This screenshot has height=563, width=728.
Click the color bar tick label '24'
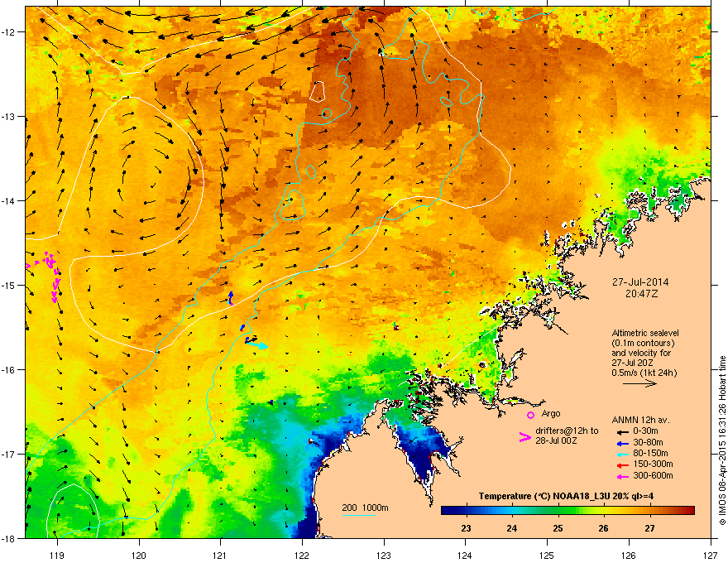point(511,528)
